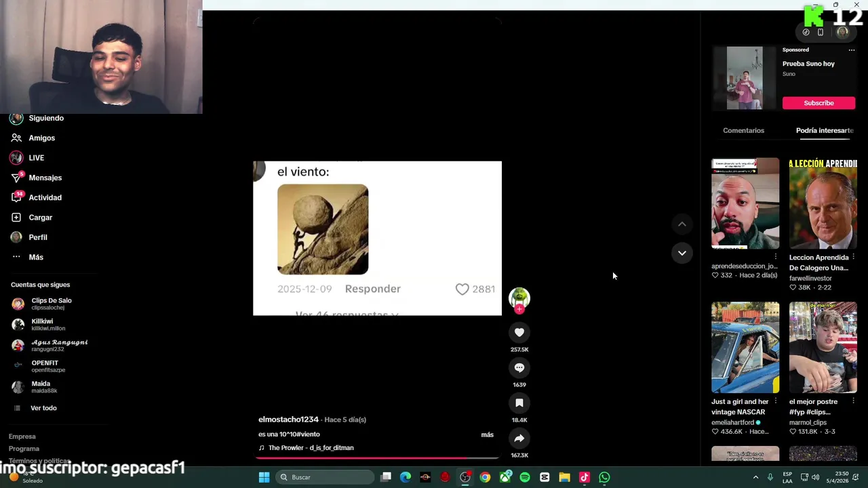Screen dimensions: 868x488
Task: Follow the creator via avatar plus badge
Action: click(x=519, y=309)
